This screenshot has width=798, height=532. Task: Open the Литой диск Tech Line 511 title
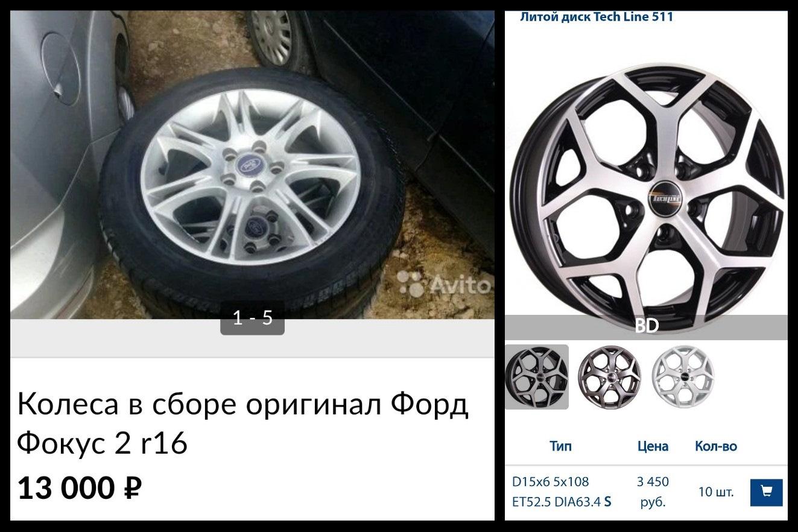597,17
